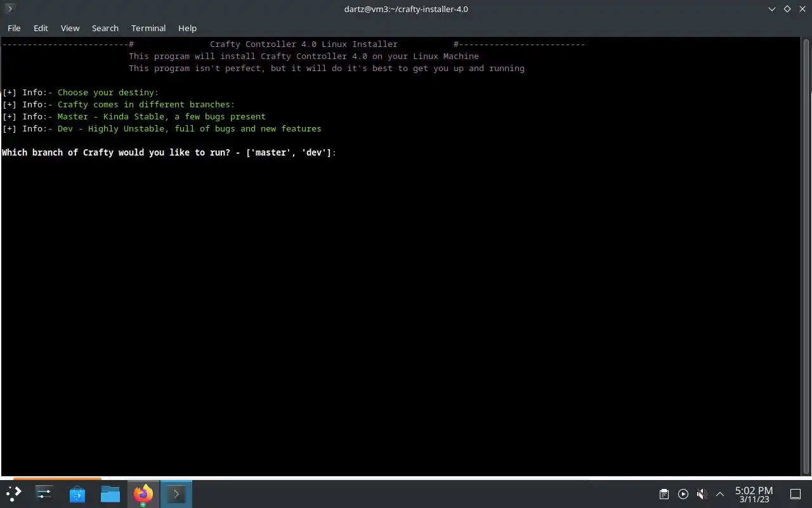Switch to the Firefox browser
The height and width of the screenshot is (508, 812).
[x=143, y=493]
